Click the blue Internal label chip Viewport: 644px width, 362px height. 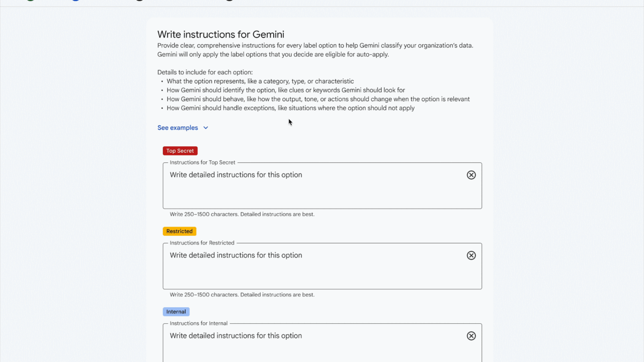tap(176, 312)
